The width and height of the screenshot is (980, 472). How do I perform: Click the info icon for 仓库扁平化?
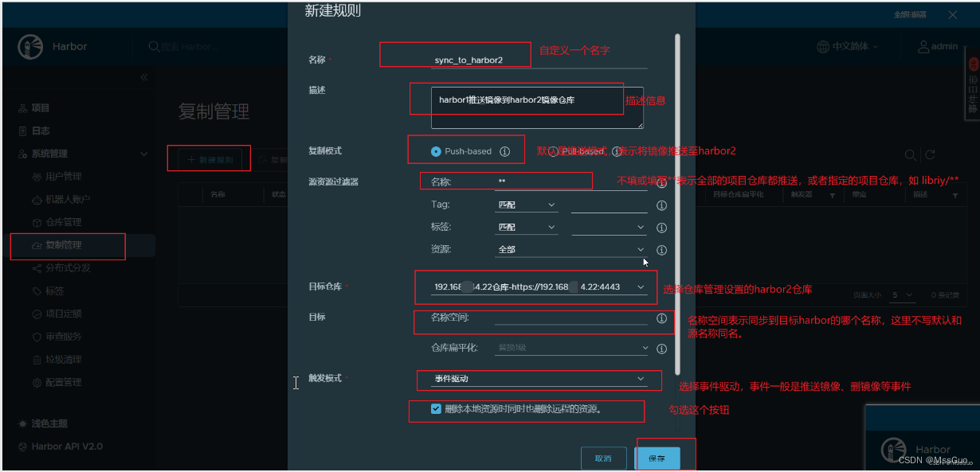[x=661, y=349]
